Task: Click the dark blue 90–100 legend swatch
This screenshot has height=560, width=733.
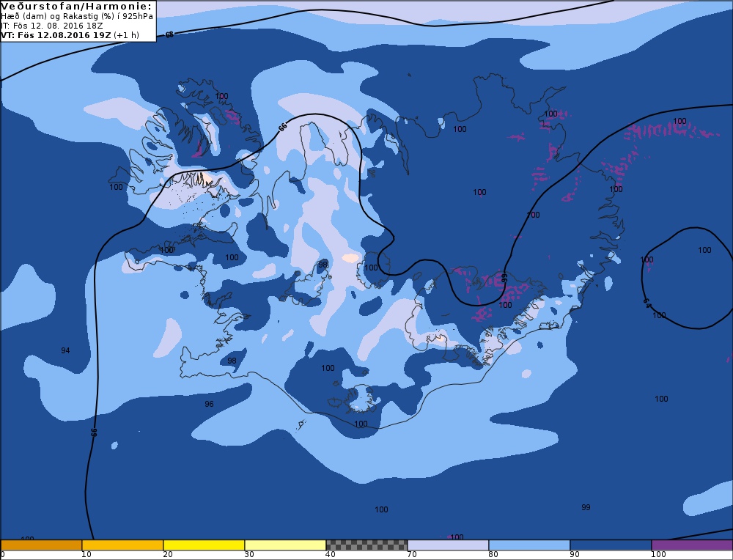Action: (x=611, y=545)
